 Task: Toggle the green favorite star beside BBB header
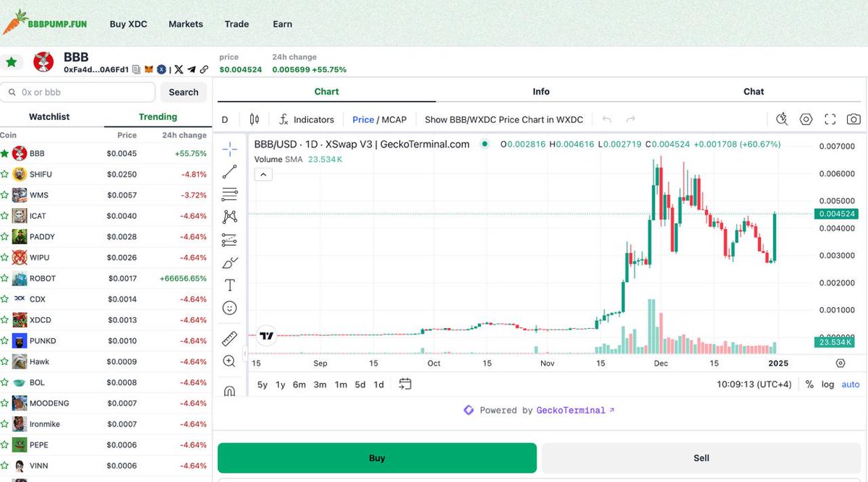[12, 62]
